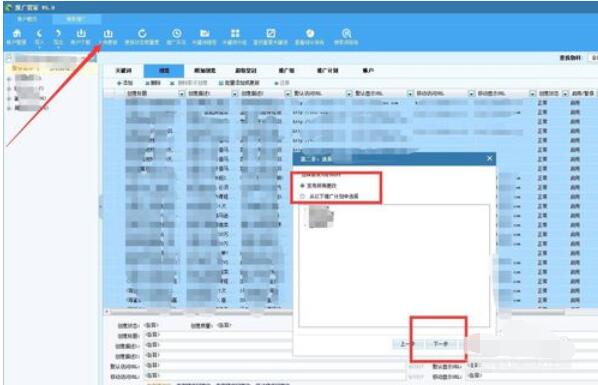
Task: Click the home icon in the toolbar
Action: click(x=17, y=34)
